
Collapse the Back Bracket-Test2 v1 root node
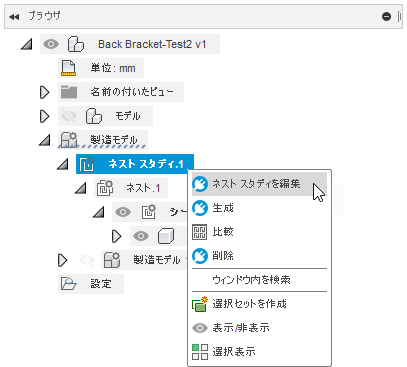pos(27,44)
